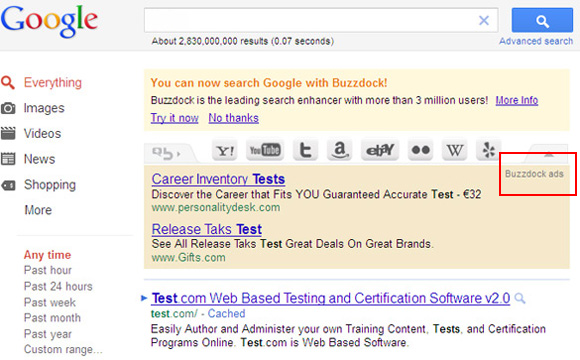This screenshot has height=360, width=580.
Task: Click the News newspaper icon
Action: (8, 159)
